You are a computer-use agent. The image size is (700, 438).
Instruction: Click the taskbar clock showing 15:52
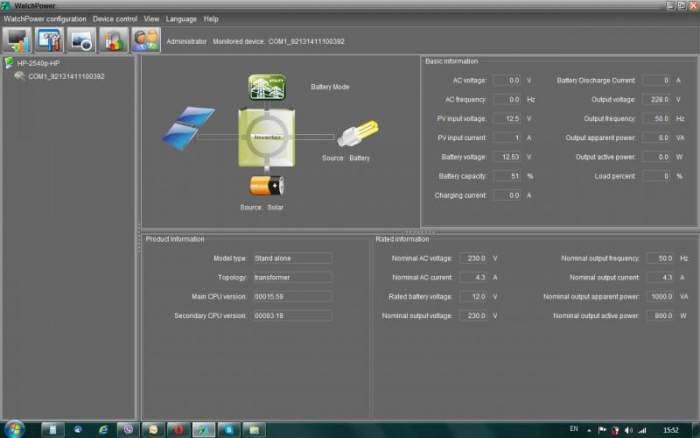(x=671, y=430)
